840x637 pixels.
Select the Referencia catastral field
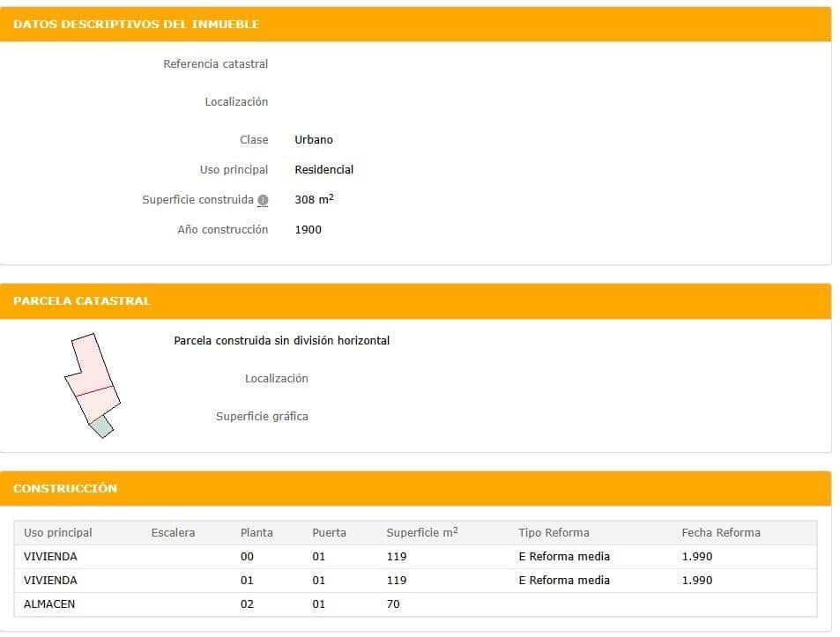coord(215,63)
